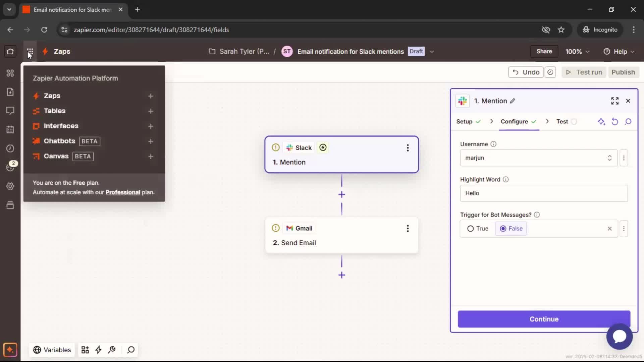Click the wrench tools icon in bottom toolbar
644x362 pixels.
[112, 350]
